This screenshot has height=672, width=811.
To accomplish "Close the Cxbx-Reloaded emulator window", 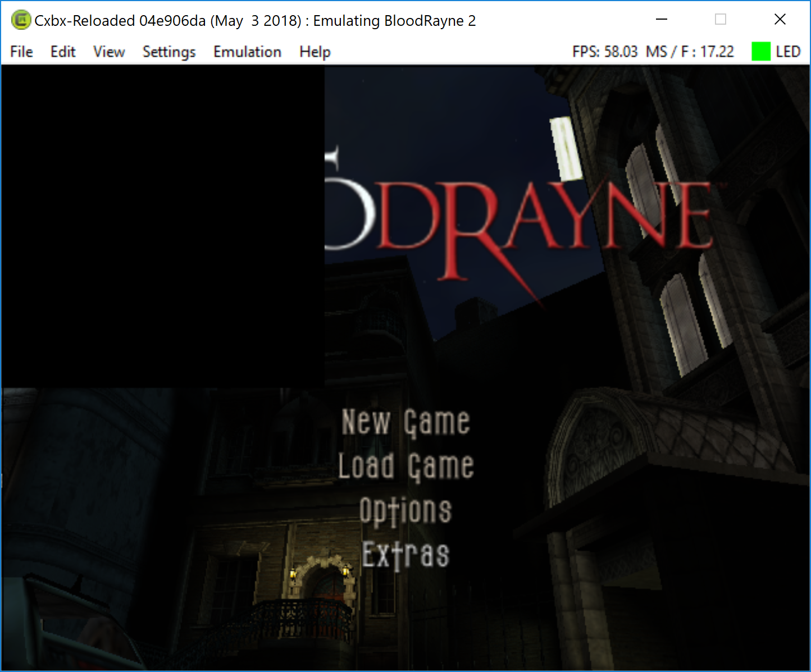I will 780,20.
